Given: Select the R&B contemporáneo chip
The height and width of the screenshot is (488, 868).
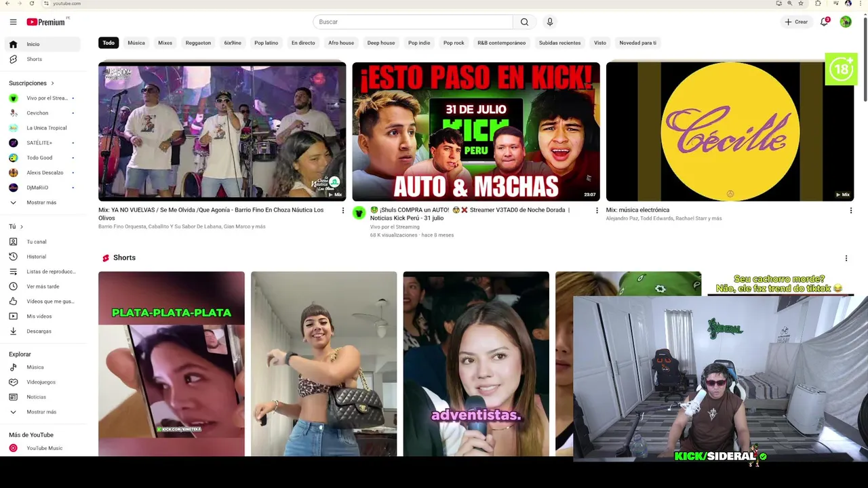Looking at the screenshot, I should 501,43.
